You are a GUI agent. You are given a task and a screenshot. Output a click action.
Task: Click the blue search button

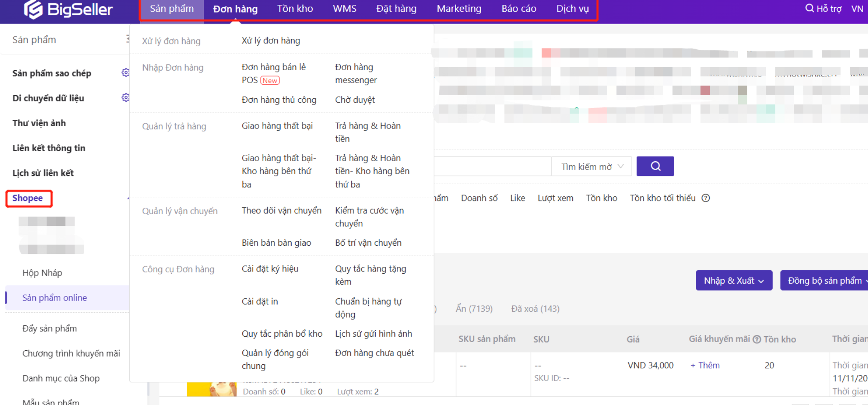[x=655, y=166]
